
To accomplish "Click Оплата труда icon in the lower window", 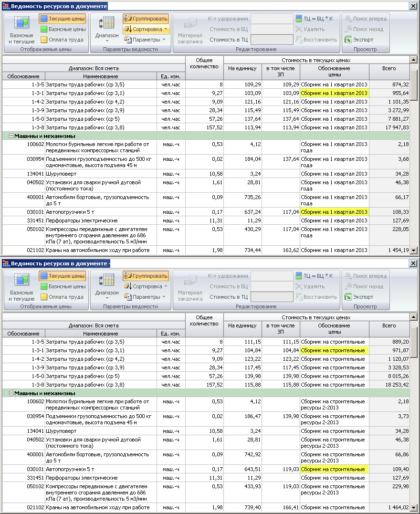I will [44, 297].
